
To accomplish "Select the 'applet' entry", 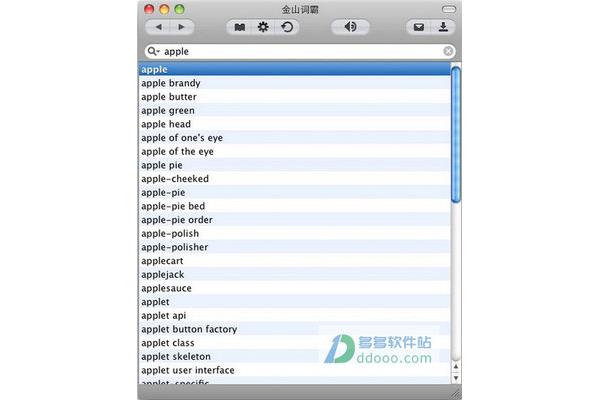I will (295, 302).
